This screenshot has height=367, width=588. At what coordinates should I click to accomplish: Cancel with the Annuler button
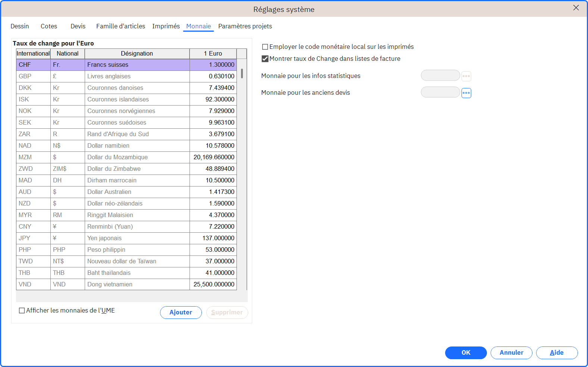click(512, 353)
